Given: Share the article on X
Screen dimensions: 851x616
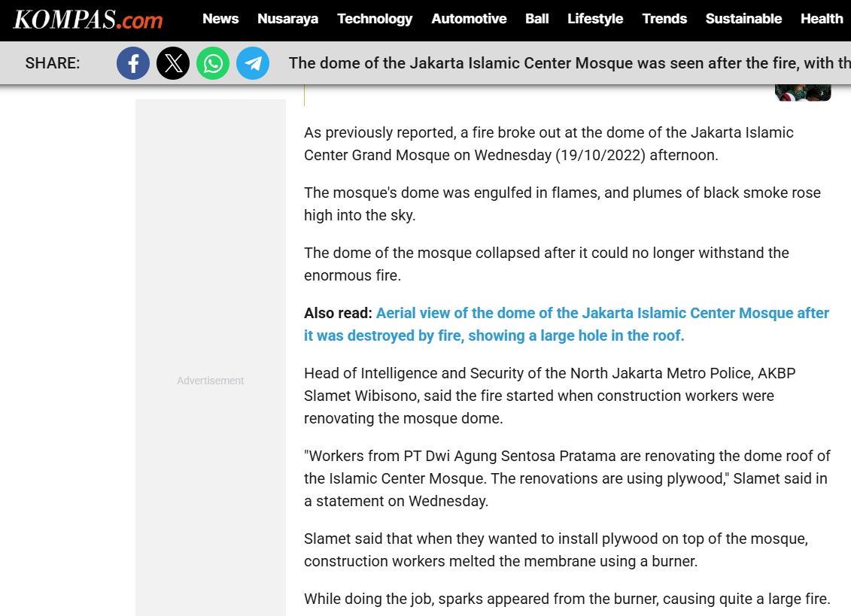Looking at the screenshot, I should (x=173, y=63).
